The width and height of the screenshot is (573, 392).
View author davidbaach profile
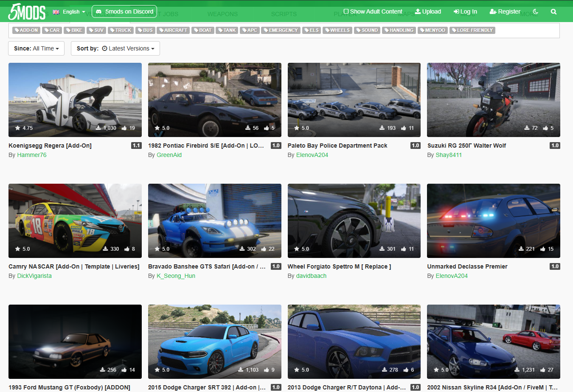311,276
